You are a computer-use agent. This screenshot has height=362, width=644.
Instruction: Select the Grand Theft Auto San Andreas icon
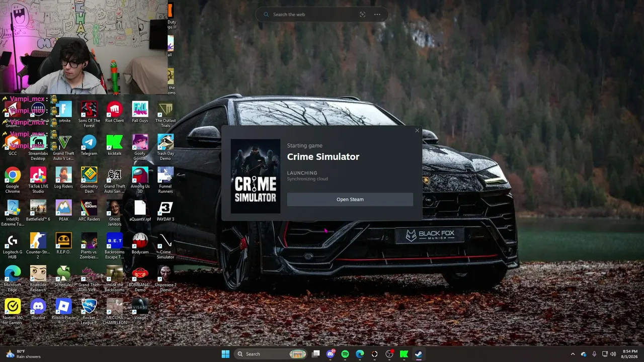point(115,180)
